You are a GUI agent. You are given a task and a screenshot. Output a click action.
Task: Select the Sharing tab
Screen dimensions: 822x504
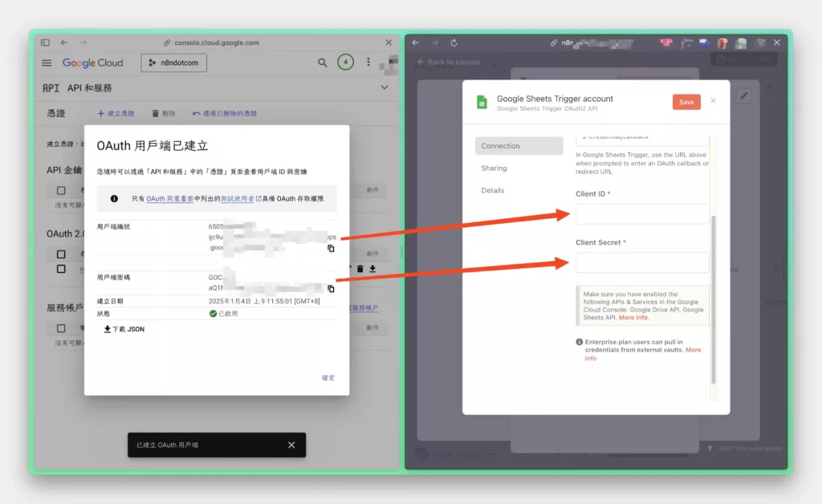pyautogui.click(x=494, y=169)
